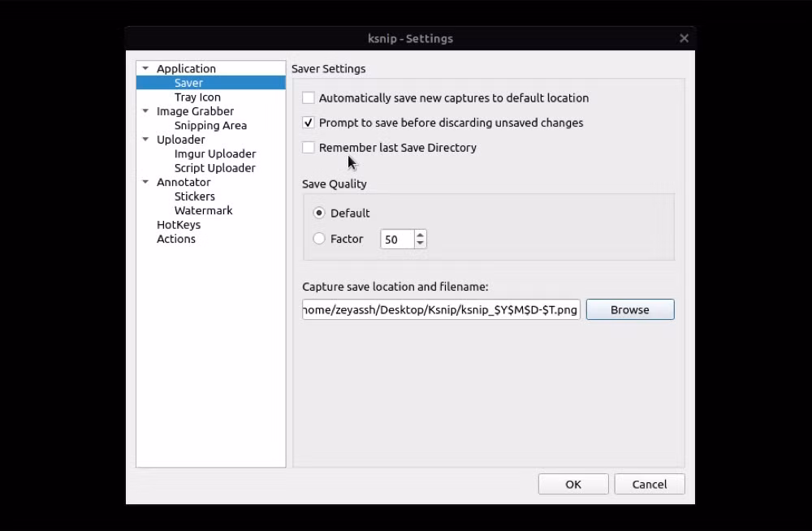Open Tray Icon settings page

tap(197, 97)
